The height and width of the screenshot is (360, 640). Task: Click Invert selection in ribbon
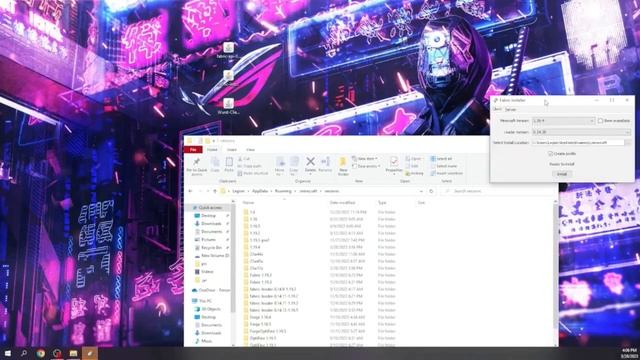click(447, 173)
